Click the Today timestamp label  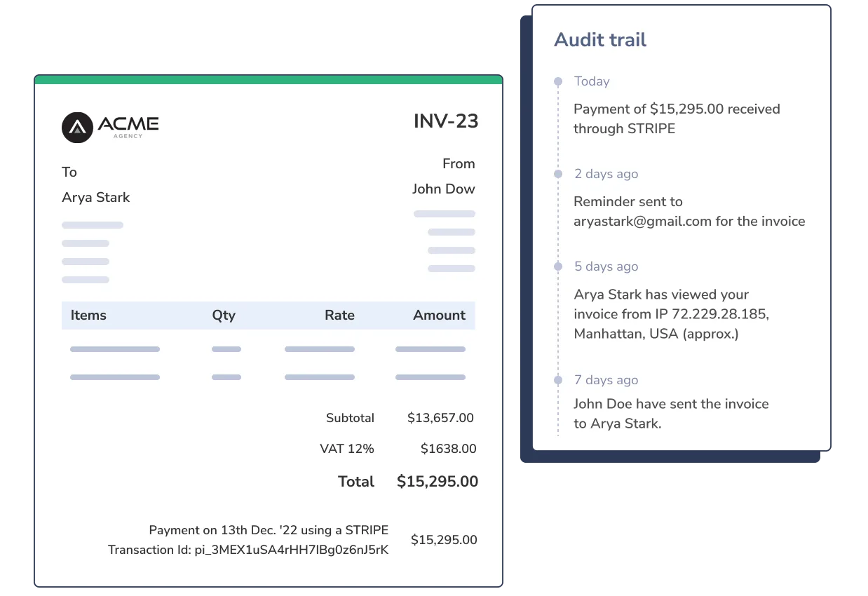click(592, 81)
